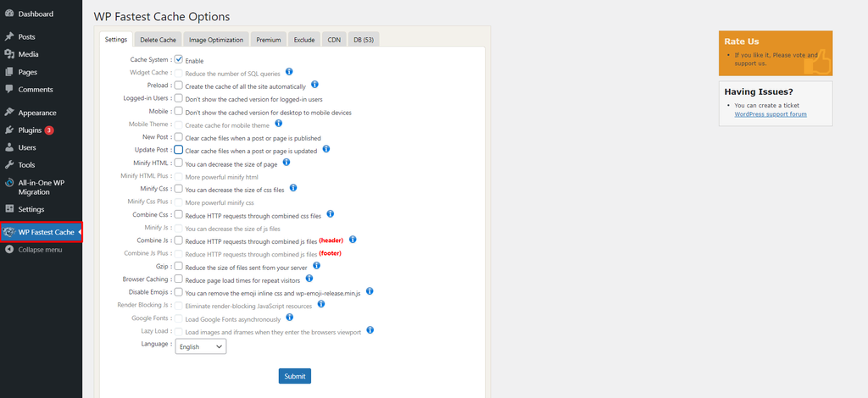Enable the New Post checkbox
The width and height of the screenshot is (868, 398).
click(x=179, y=136)
